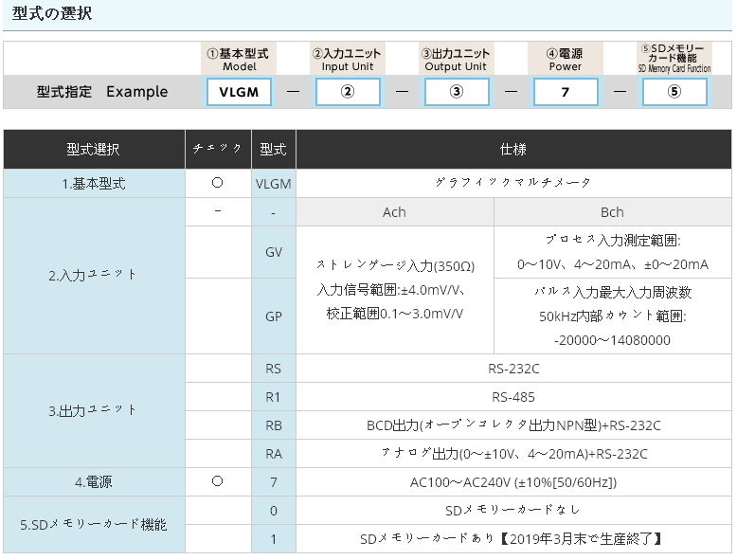Image resolution: width=737 pixels, height=560 pixels.
Task: Toggle the check circle for 4.電源 row
Action: 218,482
